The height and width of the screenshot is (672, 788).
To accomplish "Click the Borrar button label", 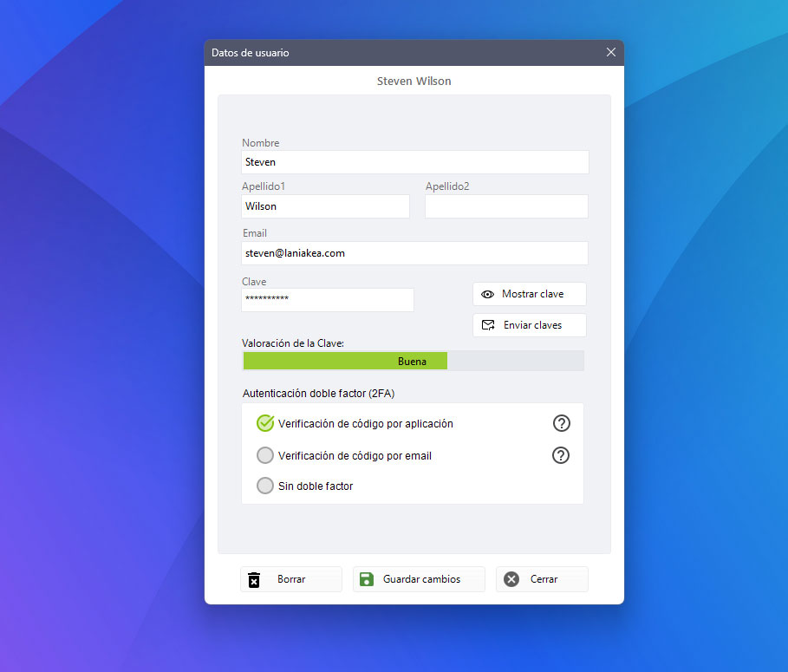I will click(291, 579).
